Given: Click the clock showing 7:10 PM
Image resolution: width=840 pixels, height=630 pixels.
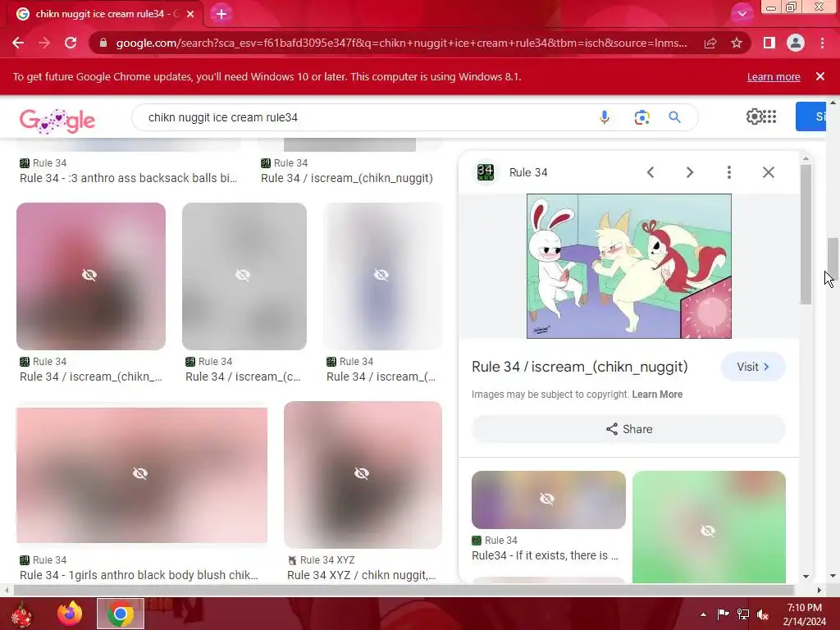Looking at the screenshot, I should point(804,608).
